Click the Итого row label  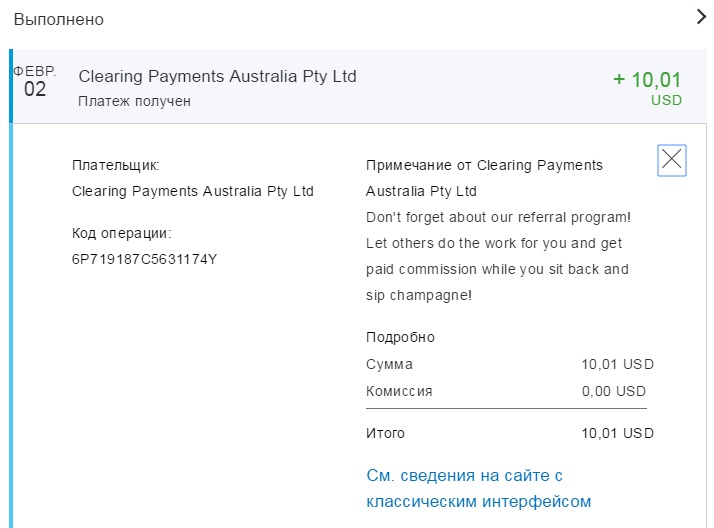386,433
